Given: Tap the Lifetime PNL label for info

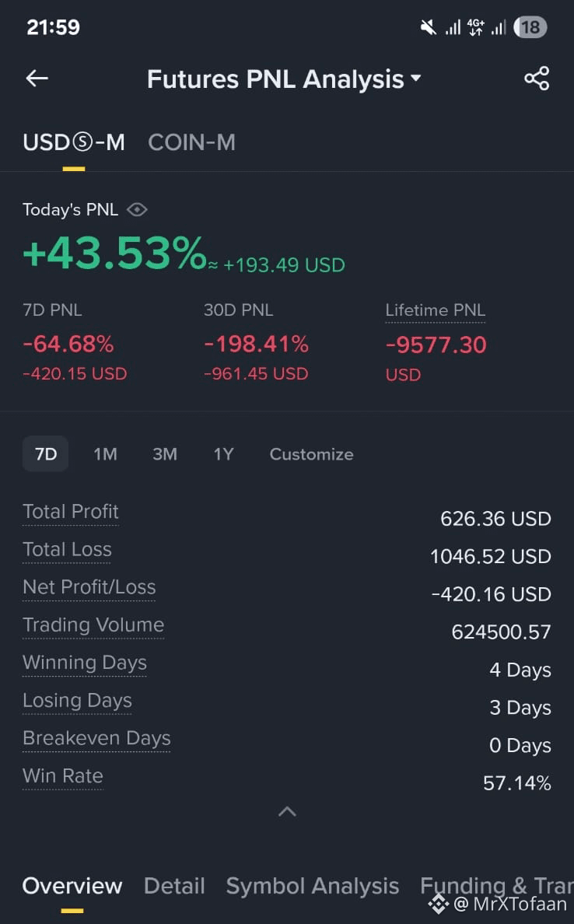Looking at the screenshot, I should pos(436,310).
